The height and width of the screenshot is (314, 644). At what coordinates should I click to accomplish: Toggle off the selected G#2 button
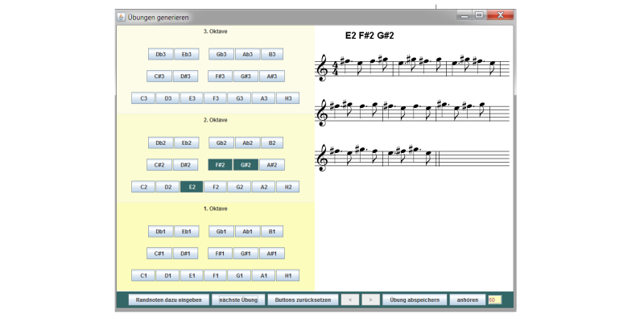tap(246, 165)
